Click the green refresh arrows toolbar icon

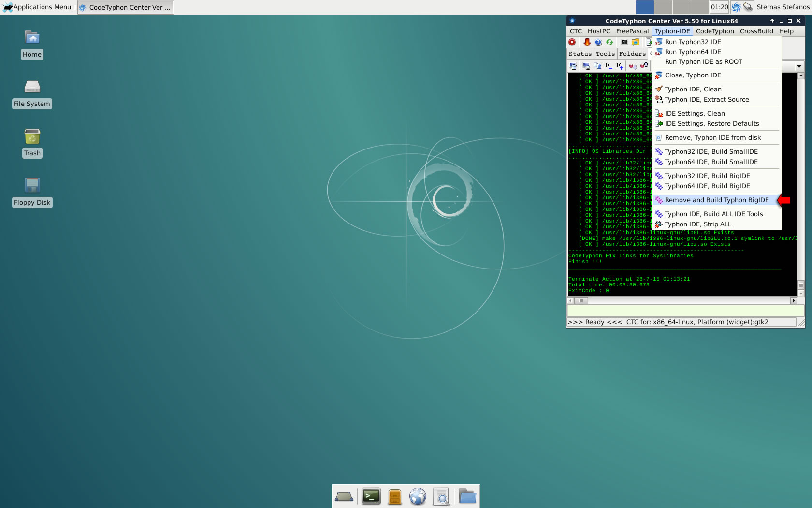click(x=609, y=42)
